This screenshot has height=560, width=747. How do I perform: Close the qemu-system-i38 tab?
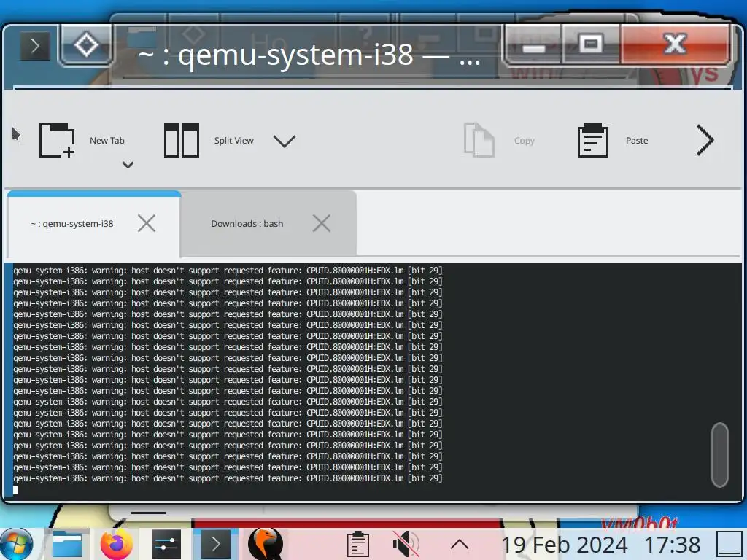coord(146,223)
